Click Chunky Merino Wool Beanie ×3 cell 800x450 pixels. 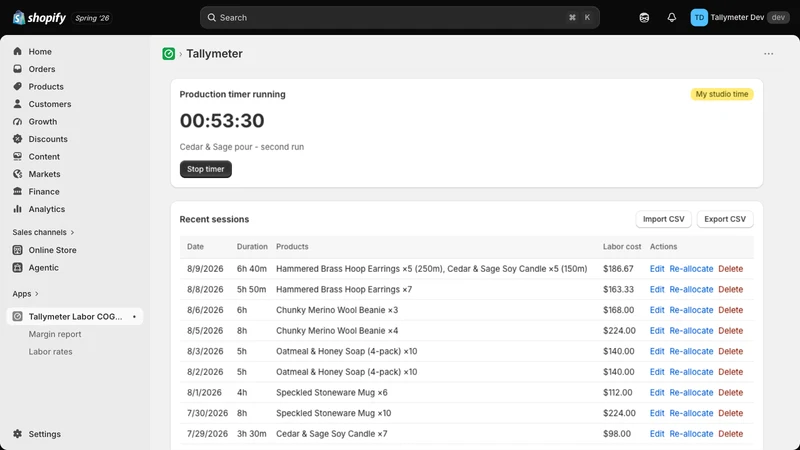[337, 310]
